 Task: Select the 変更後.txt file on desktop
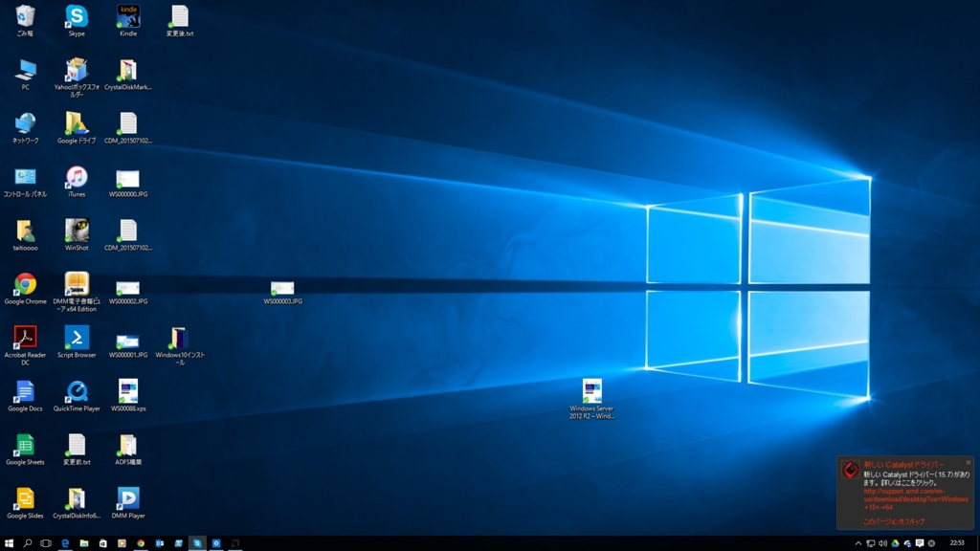[179, 20]
